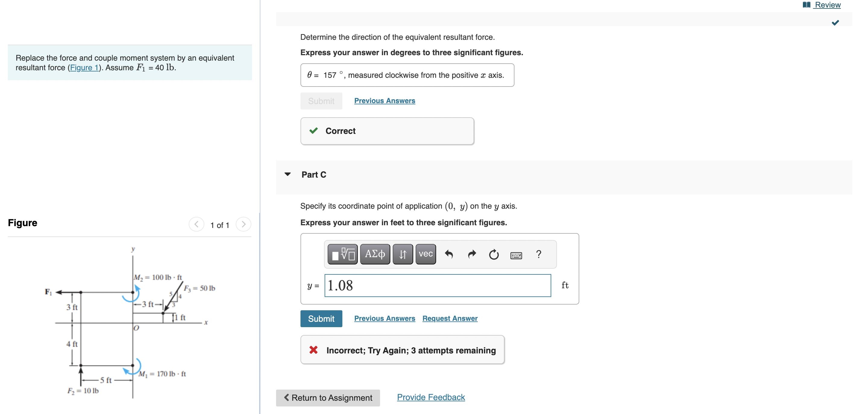Click into the y answer input field

tap(437, 286)
